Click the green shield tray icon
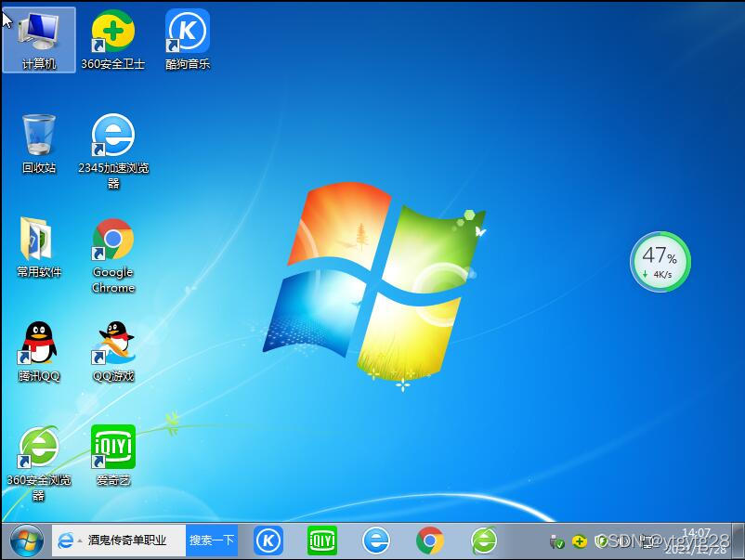 click(601, 541)
